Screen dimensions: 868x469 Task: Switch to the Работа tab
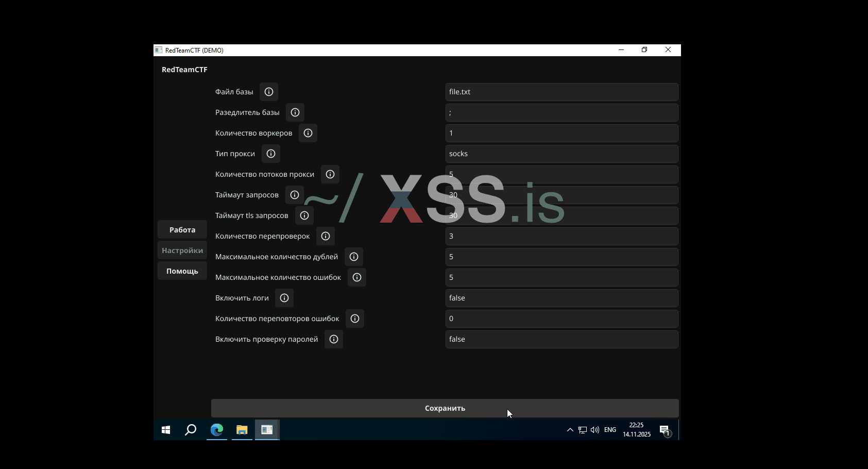tap(182, 230)
